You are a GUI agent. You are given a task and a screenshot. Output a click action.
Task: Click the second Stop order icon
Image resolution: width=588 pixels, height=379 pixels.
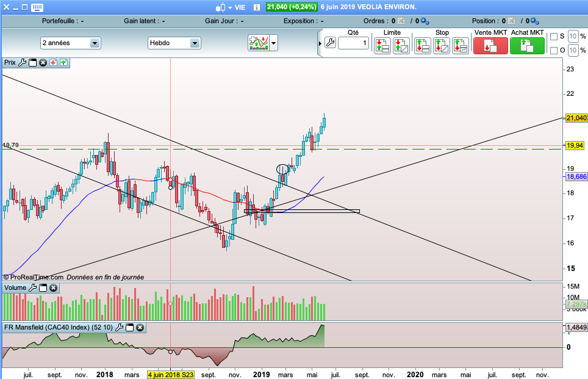click(442, 46)
